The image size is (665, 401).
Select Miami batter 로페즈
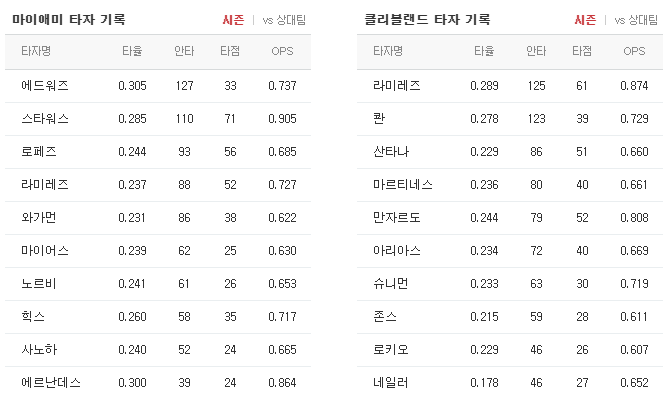tap(39, 152)
